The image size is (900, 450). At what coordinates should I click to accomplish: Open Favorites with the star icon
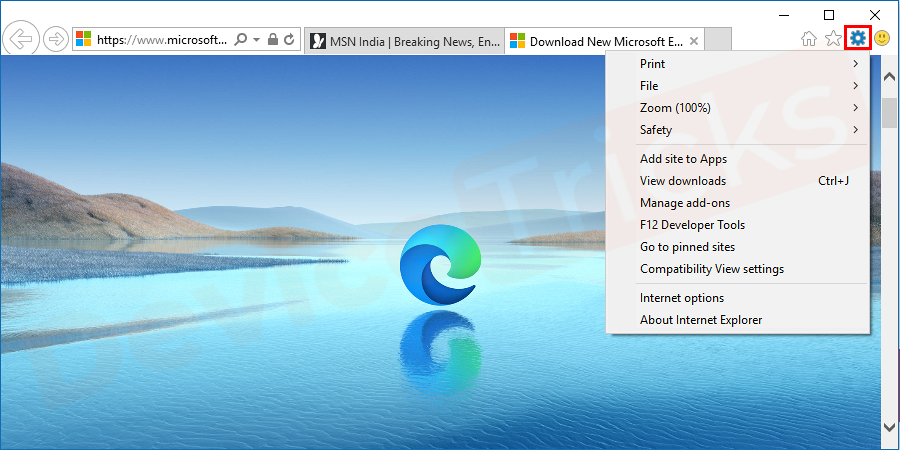833,39
